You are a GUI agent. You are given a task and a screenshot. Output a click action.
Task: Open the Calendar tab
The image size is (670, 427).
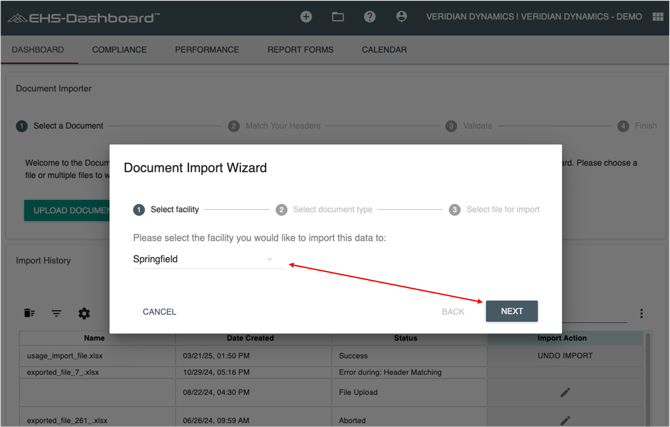384,49
